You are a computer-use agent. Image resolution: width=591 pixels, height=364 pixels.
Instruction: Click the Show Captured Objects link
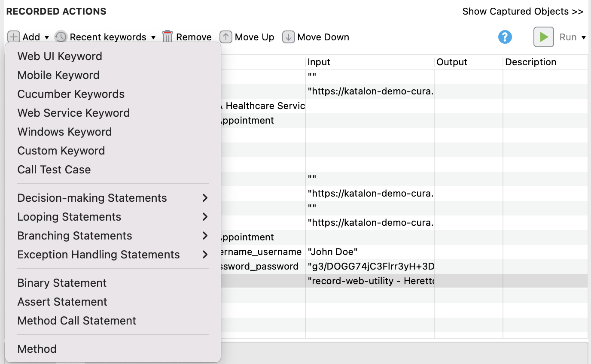point(523,12)
